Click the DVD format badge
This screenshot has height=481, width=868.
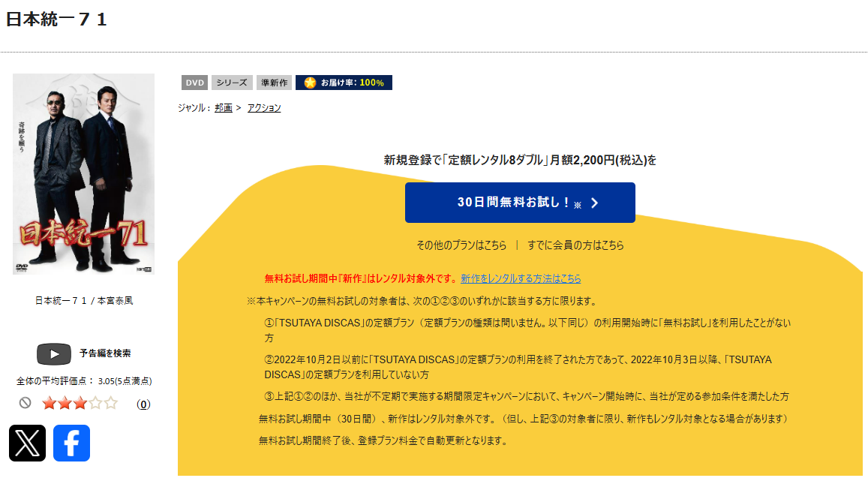194,83
